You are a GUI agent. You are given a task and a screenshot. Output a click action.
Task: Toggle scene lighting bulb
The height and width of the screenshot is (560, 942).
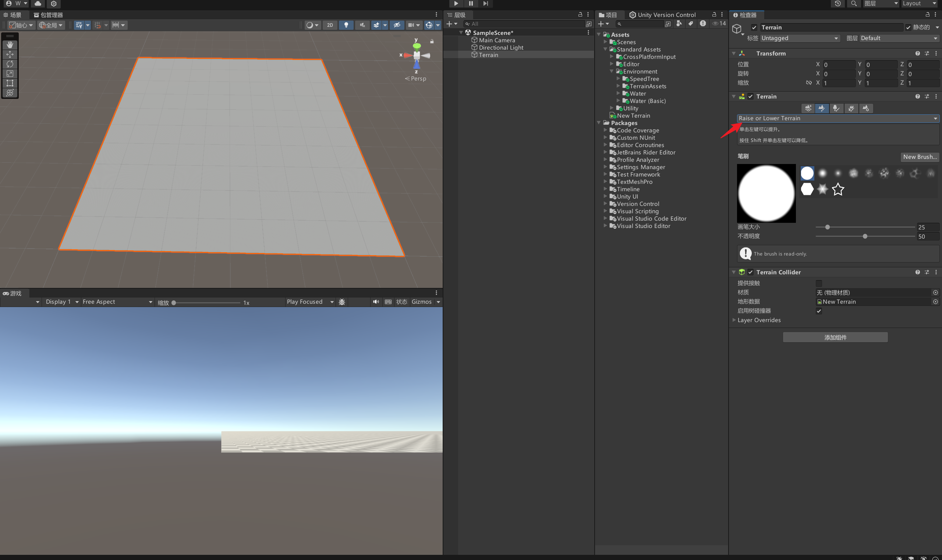point(346,25)
